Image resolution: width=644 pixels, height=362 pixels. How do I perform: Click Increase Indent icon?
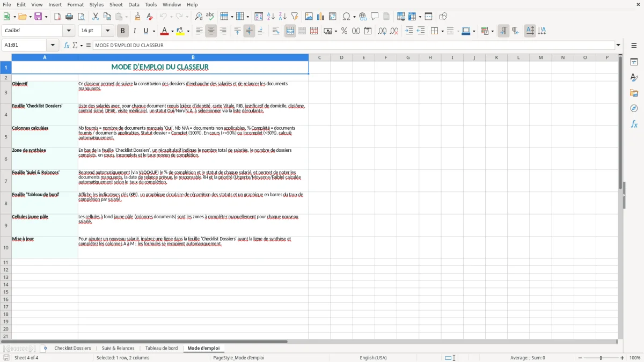coord(409,31)
